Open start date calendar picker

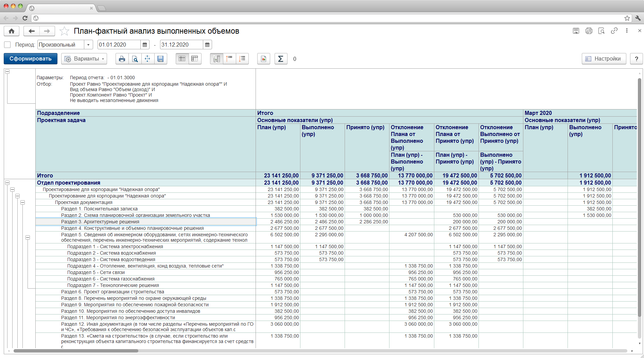145,45
